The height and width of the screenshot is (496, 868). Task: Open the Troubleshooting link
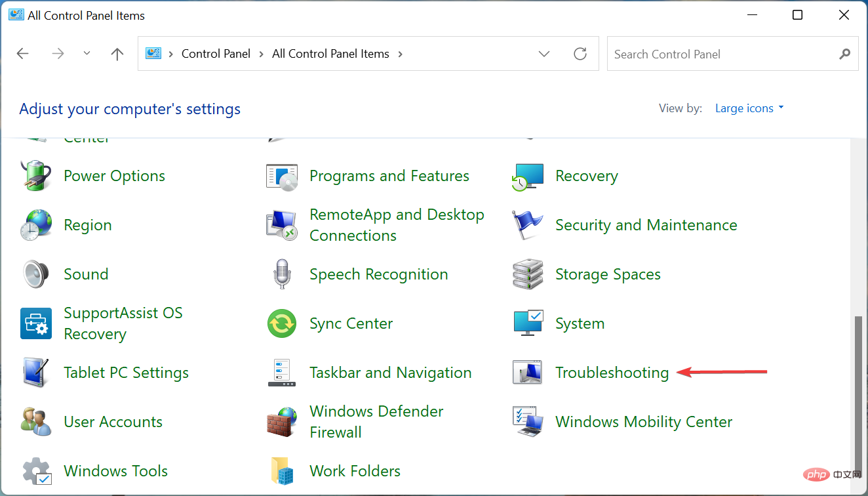[x=612, y=373]
